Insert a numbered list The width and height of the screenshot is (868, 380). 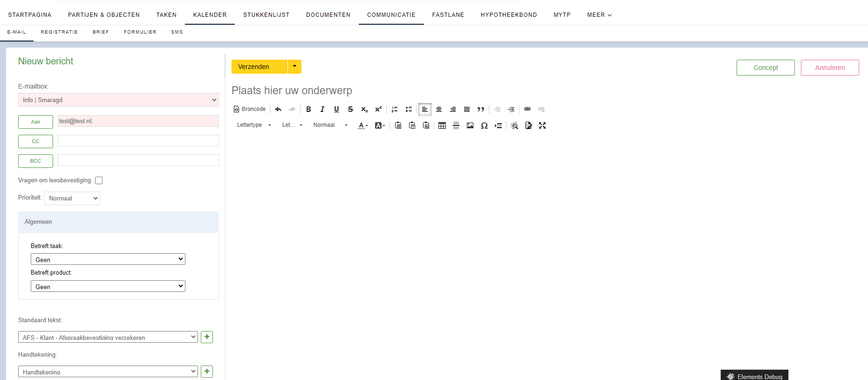point(395,109)
